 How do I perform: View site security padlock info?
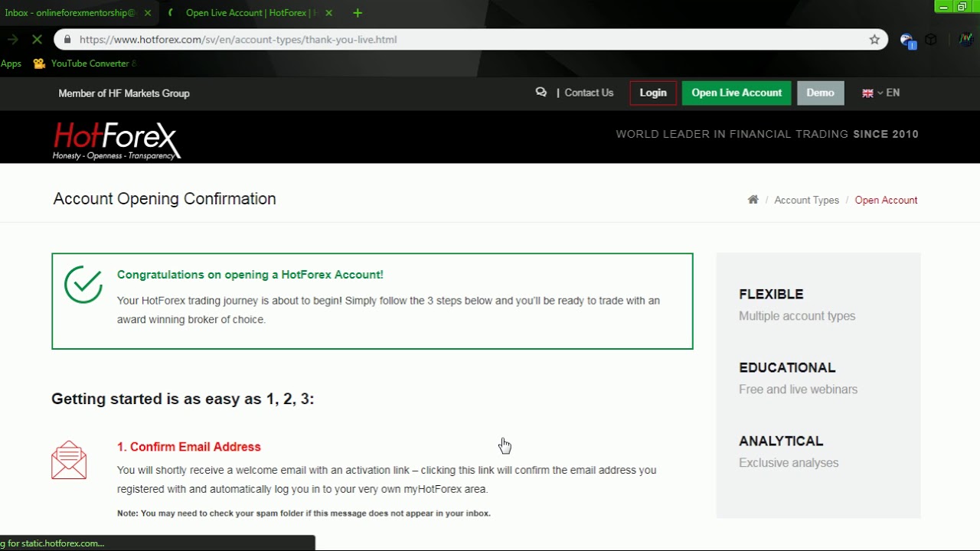click(x=67, y=40)
